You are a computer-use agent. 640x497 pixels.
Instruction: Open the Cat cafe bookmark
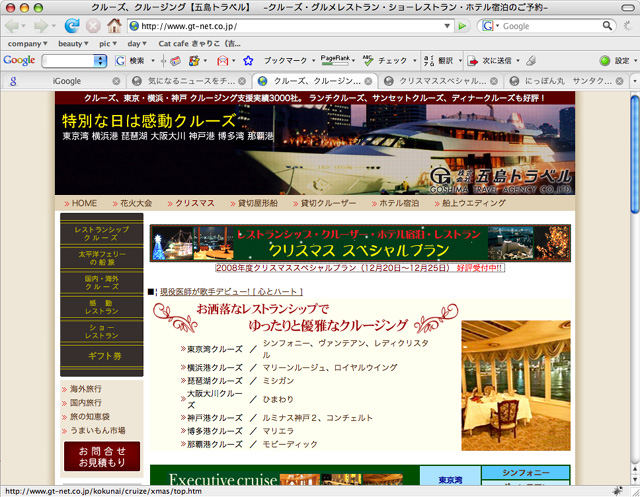tap(199, 44)
